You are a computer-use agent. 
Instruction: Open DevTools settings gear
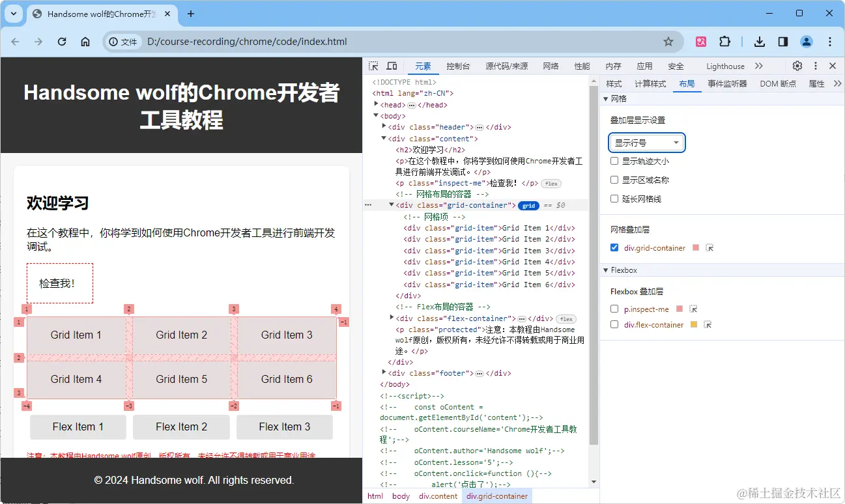pyautogui.click(x=797, y=66)
